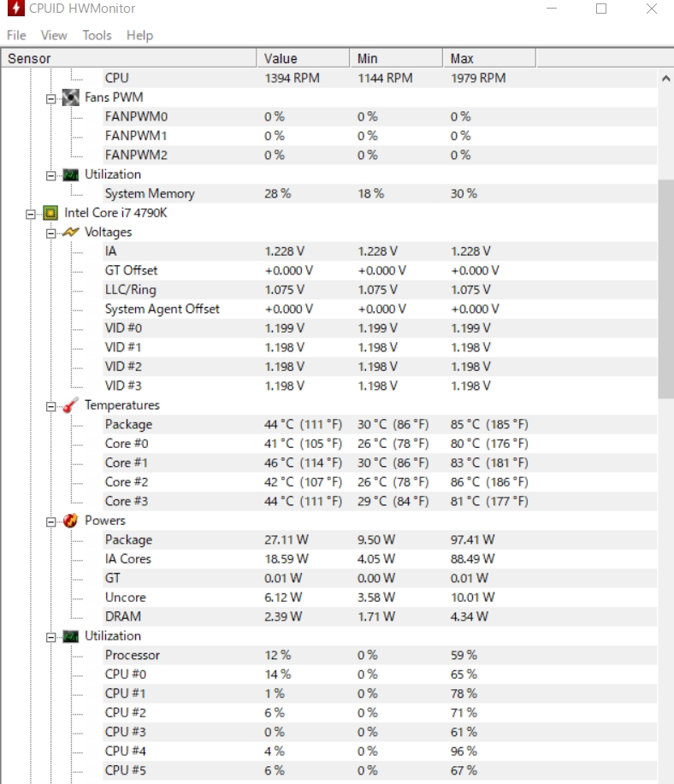Viewport: 674px width, 784px height.
Task: Click the Fans PWM fan icon
Action: point(71,97)
